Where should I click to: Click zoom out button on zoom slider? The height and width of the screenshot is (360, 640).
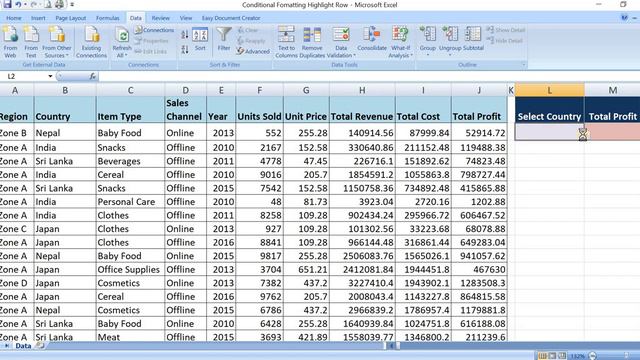(593, 356)
